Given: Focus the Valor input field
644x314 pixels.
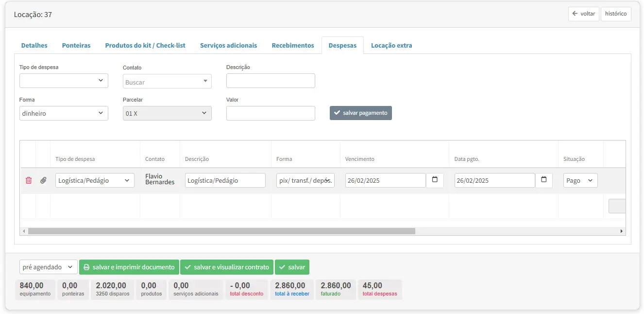Looking at the screenshot, I should tap(271, 113).
